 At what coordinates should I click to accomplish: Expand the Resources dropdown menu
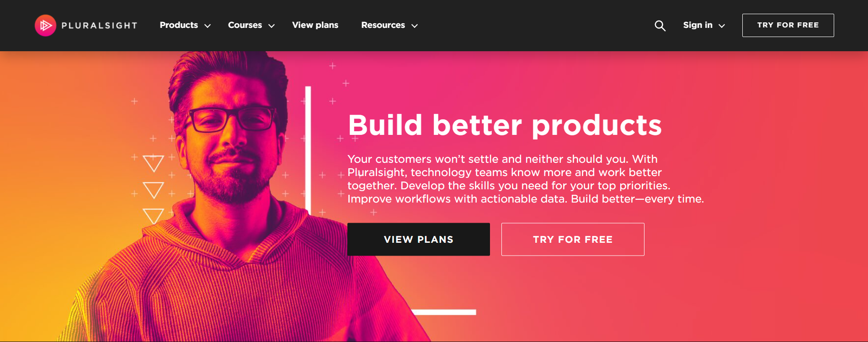coord(383,25)
